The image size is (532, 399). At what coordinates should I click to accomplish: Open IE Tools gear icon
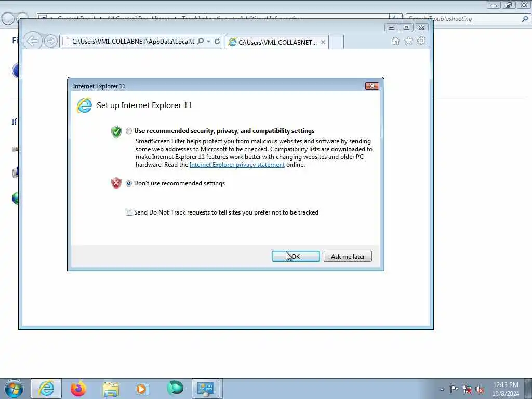pyautogui.click(x=421, y=41)
